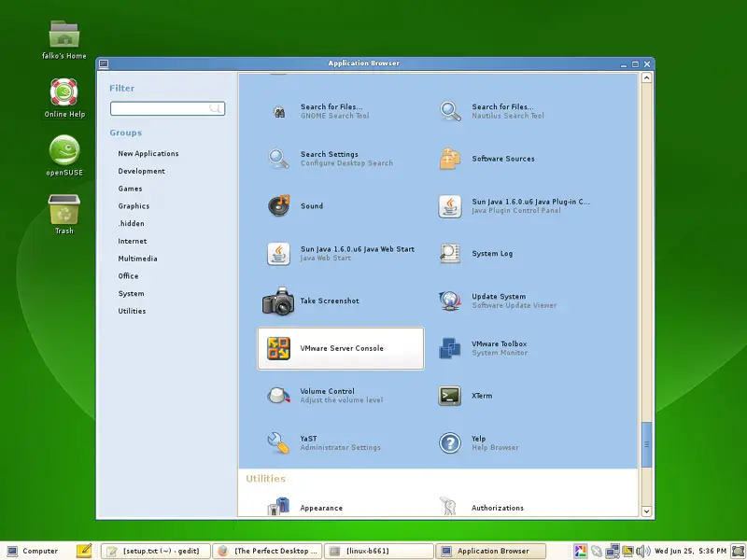The image size is (747, 560).
Task: Select the Internet group
Action: coord(133,241)
